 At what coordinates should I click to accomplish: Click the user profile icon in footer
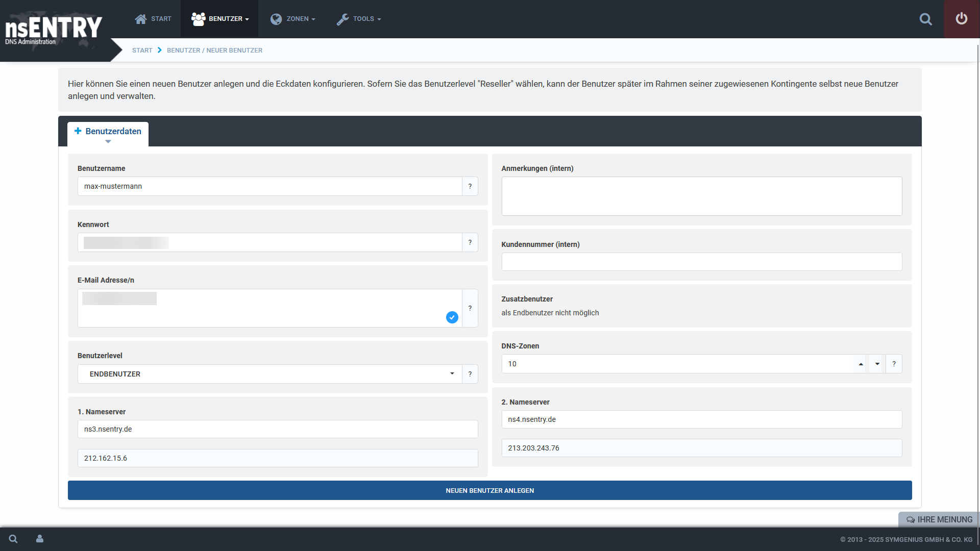click(x=40, y=539)
